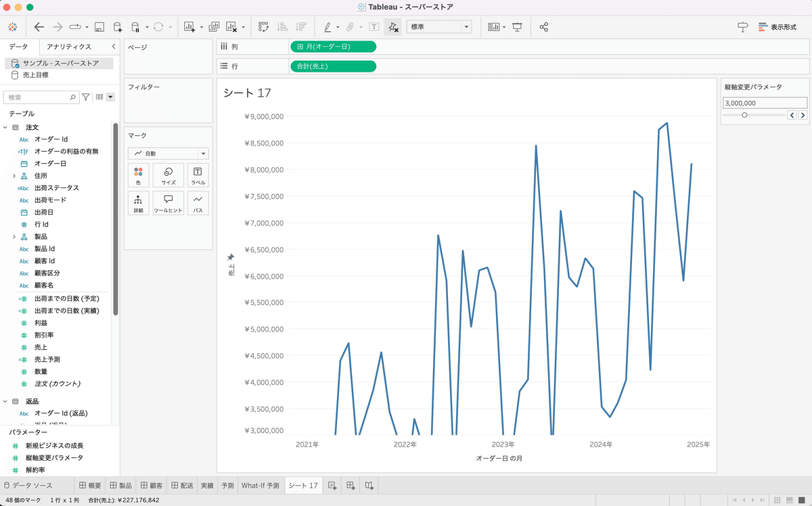812x506 pixels.
Task: Click the Color card in Marks
Action: click(138, 175)
